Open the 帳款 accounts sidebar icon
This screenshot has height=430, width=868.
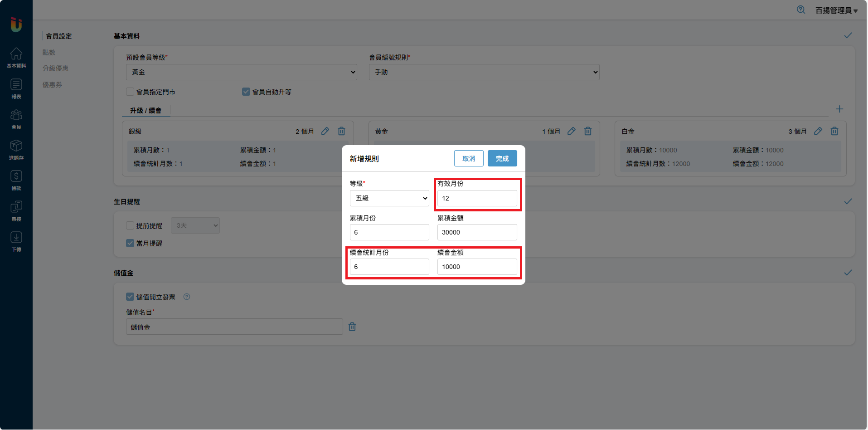click(16, 180)
